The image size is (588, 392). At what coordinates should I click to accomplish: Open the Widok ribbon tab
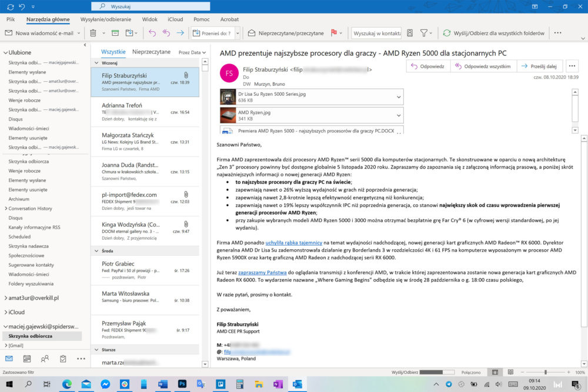pos(149,19)
